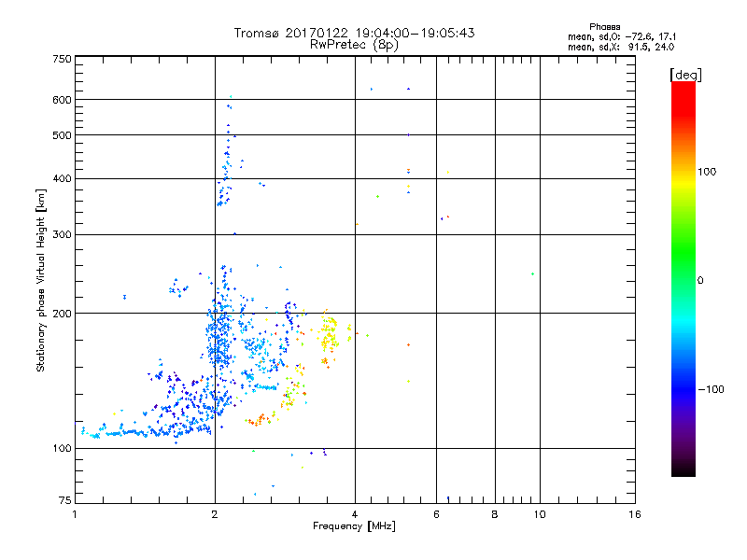This screenshot has height=560, width=747.
Task: Click the rainbow phase colorbar
Action: pos(684,278)
